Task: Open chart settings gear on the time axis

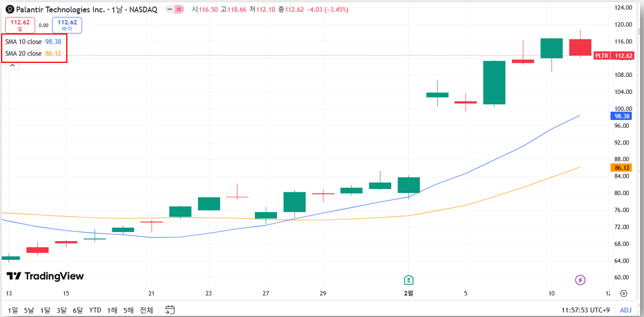Action: coord(624,293)
